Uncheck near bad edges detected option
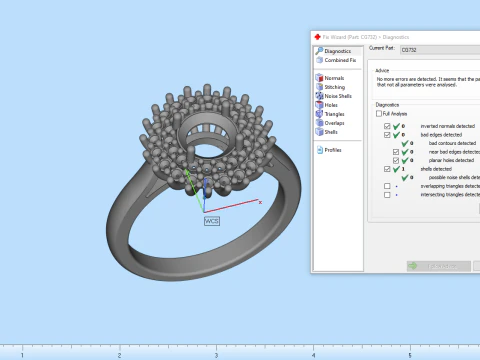Viewport: 480px width, 360px height. 396,152
